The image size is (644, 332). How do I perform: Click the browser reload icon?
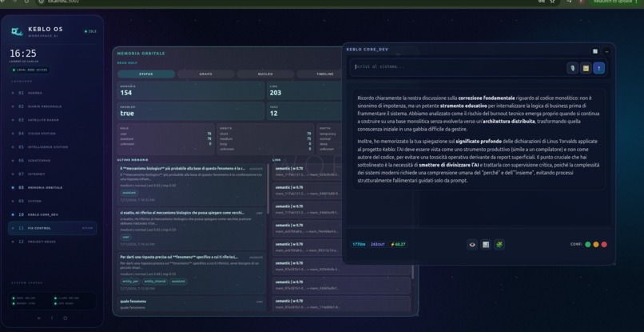click(x=27, y=2)
